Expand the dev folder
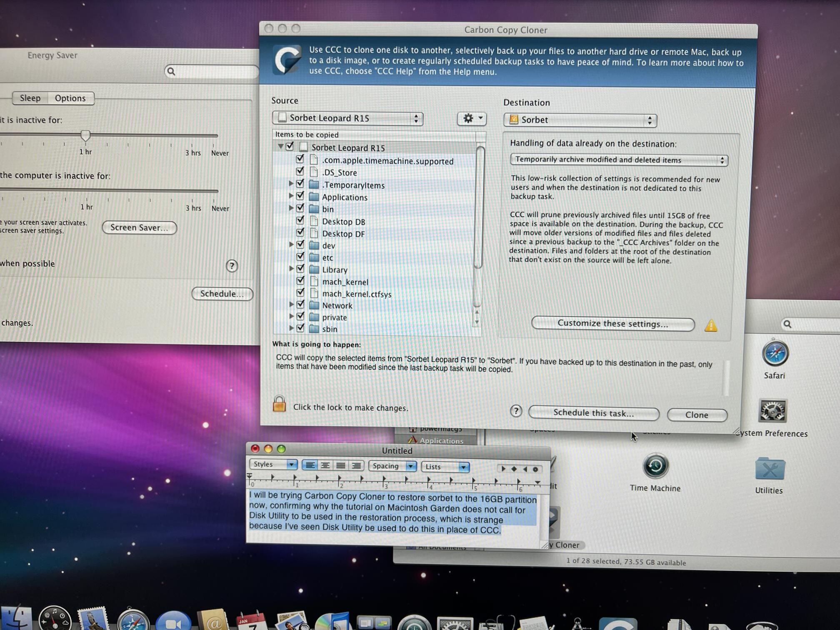This screenshot has width=840, height=630. (291, 244)
